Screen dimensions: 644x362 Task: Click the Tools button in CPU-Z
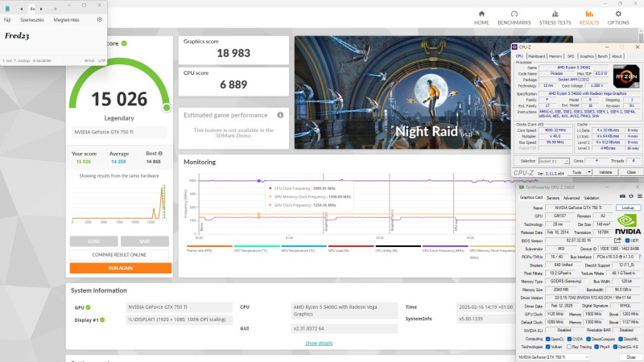(x=576, y=172)
